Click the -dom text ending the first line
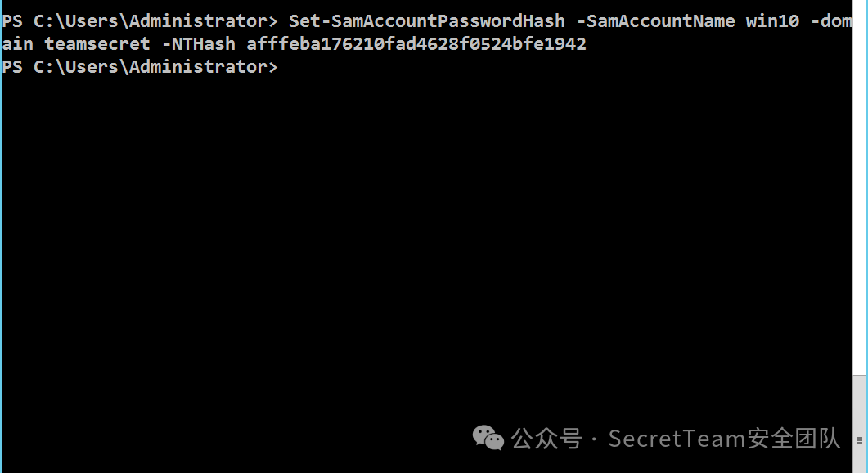This screenshot has width=868, height=473. pyautogui.click(x=831, y=21)
